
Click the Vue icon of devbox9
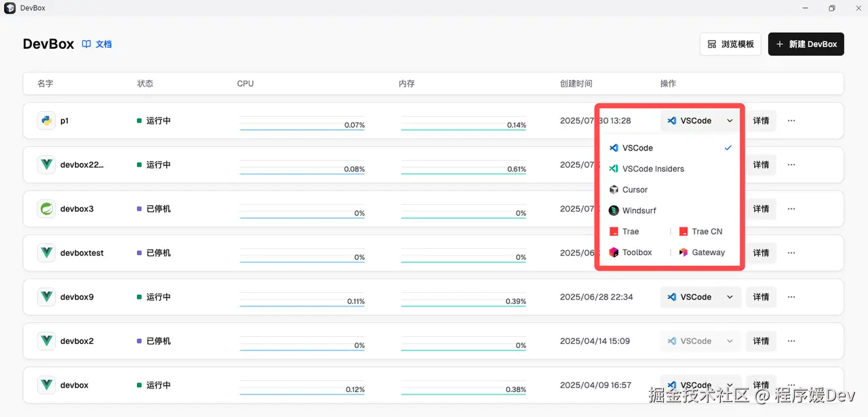[46, 297]
